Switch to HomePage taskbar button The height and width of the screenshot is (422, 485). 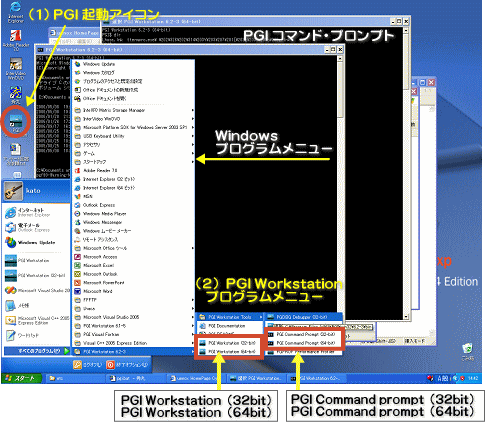coord(197,378)
